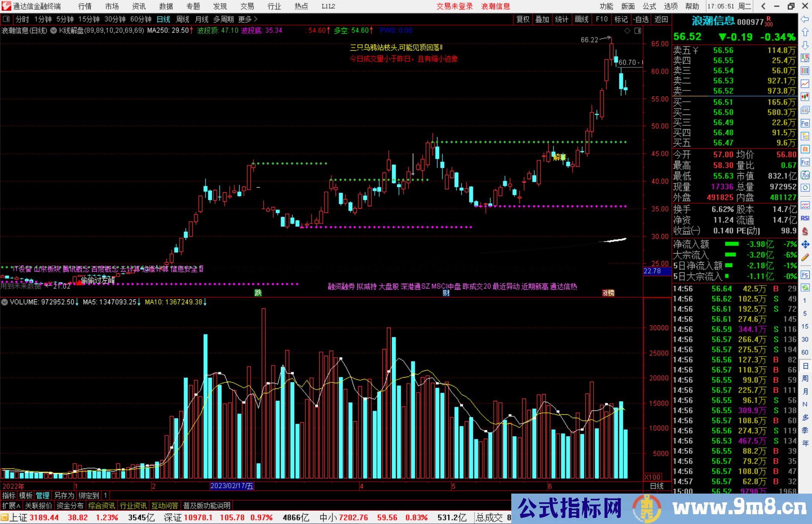Open the -自选 dropdown button
Screen dimensions: 812x524
click(641, 19)
